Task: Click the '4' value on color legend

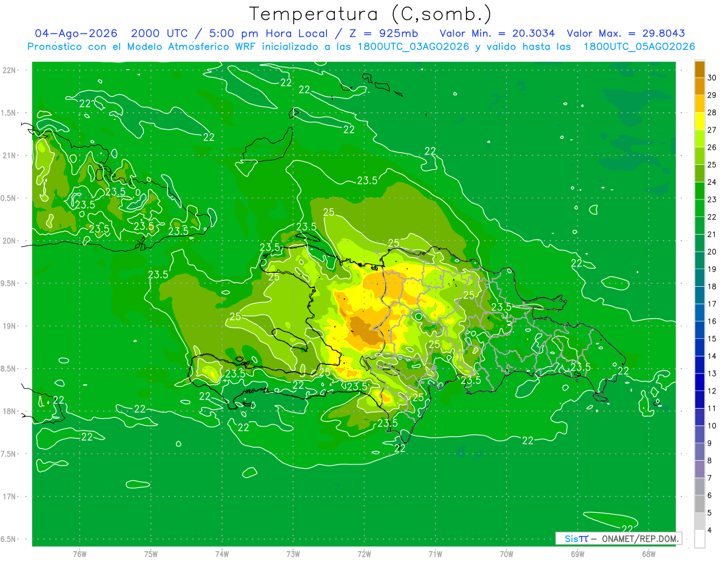Action: (x=710, y=530)
